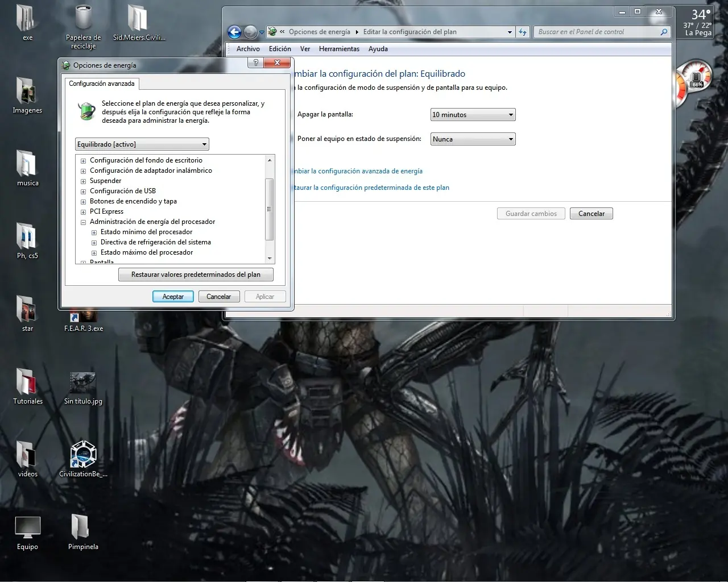Open the Imagenes folder icon
This screenshot has width=728, height=582.
(x=27, y=95)
